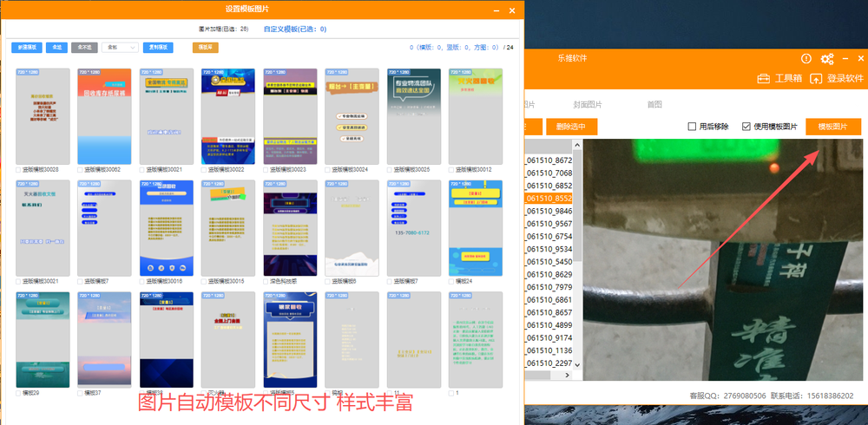Click the 全选 select-all button
Image resolution: width=868 pixels, height=425 pixels.
pos(56,48)
